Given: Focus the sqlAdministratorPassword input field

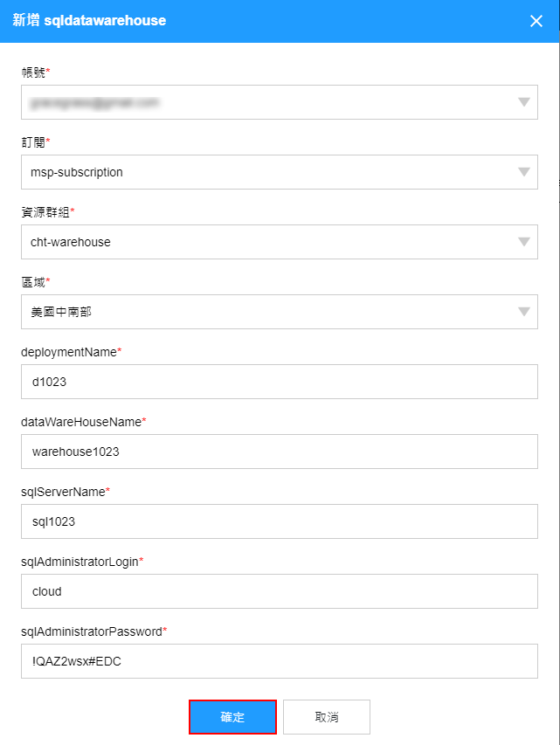Looking at the screenshot, I should [280, 661].
